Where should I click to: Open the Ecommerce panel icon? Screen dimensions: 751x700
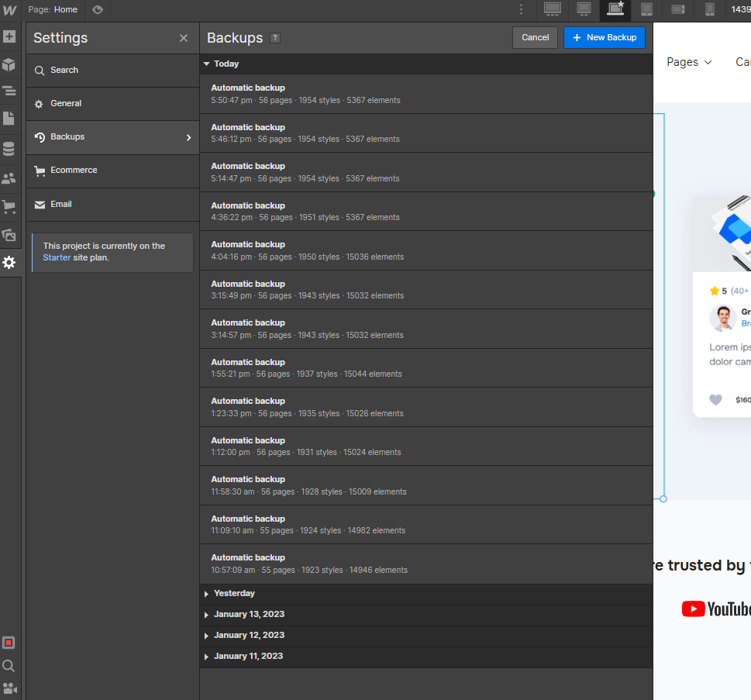point(10,206)
